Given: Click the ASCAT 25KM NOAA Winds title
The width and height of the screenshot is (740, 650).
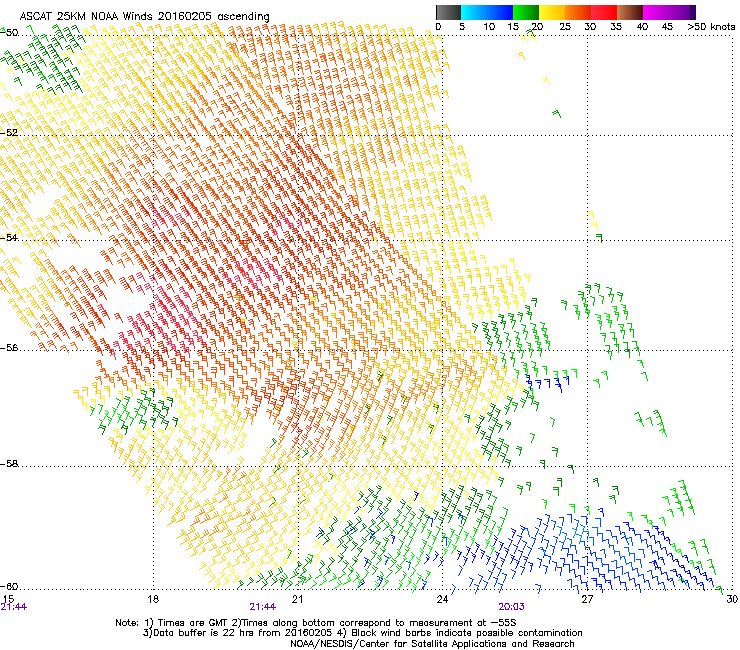Looking at the screenshot, I should click(x=144, y=16).
